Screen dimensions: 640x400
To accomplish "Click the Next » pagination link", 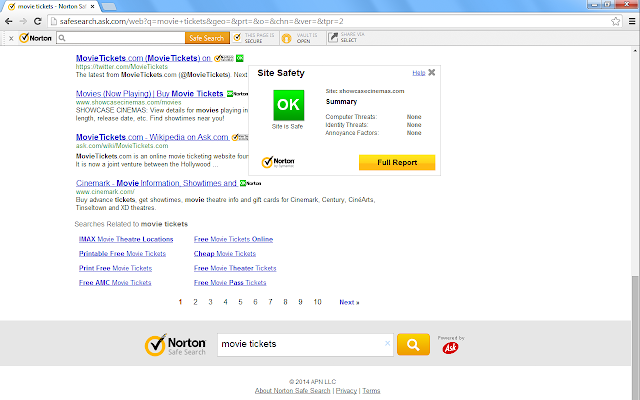I will point(349,302).
